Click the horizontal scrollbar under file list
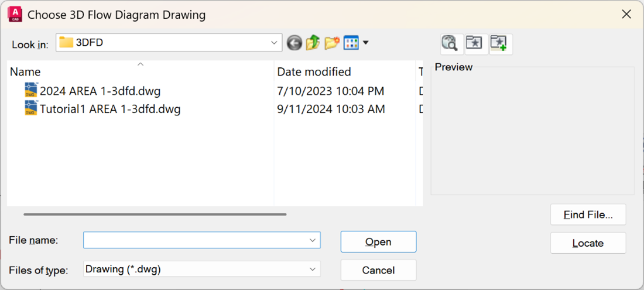 click(155, 214)
